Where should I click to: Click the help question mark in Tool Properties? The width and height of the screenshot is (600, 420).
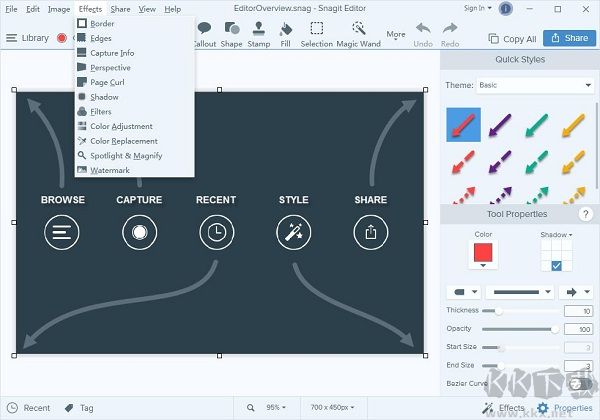pyautogui.click(x=584, y=214)
